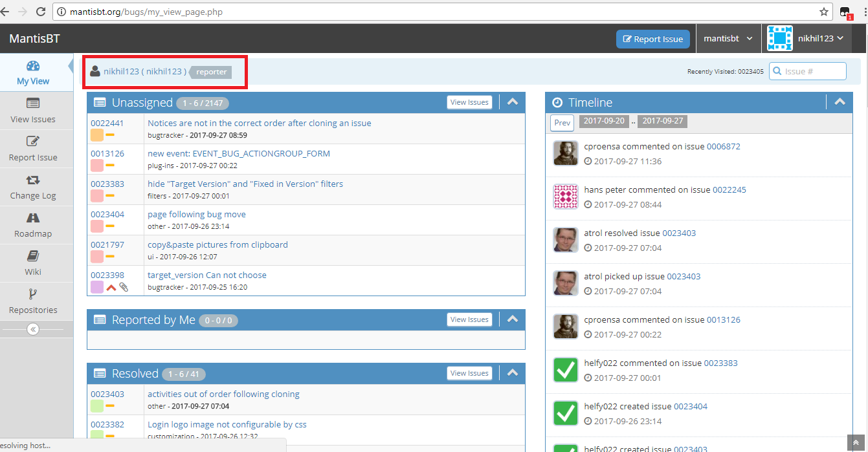
Task: Open 'target_version Can not choose' issue
Action: click(207, 275)
